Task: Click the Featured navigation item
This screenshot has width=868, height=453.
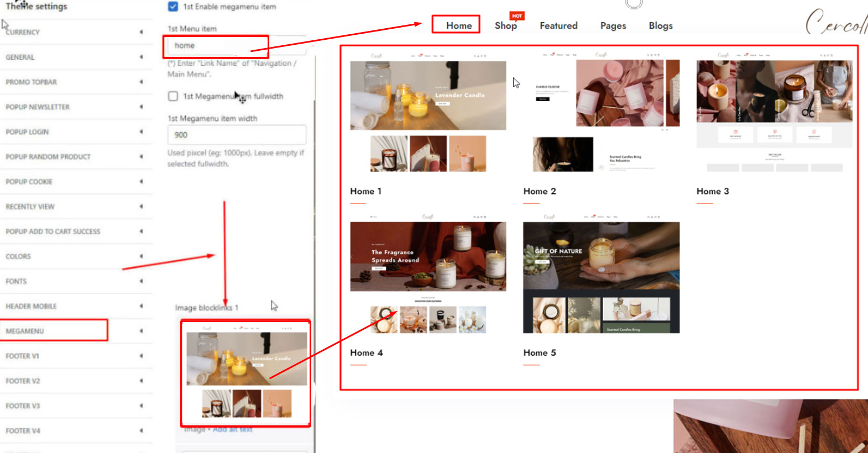Action: [x=558, y=26]
